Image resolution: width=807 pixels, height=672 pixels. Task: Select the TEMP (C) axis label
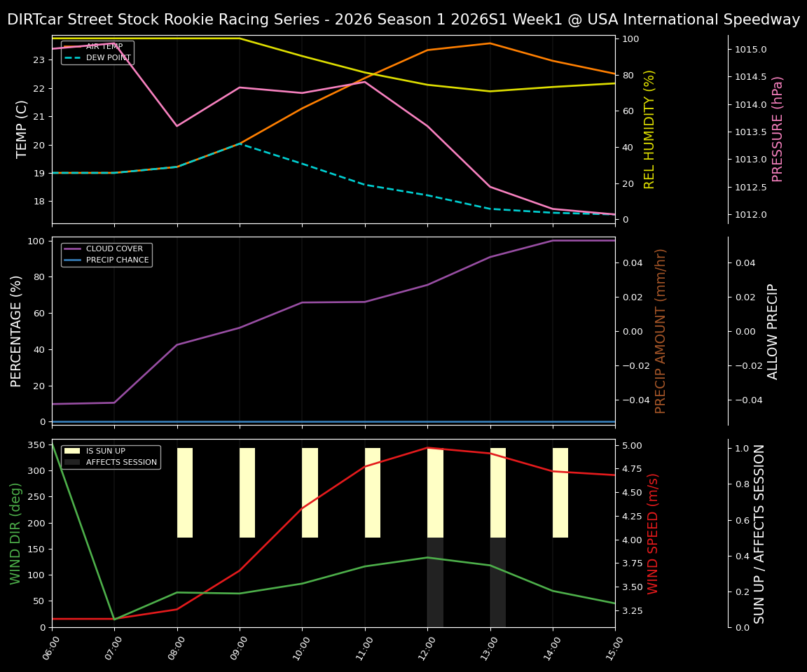(21, 128)
